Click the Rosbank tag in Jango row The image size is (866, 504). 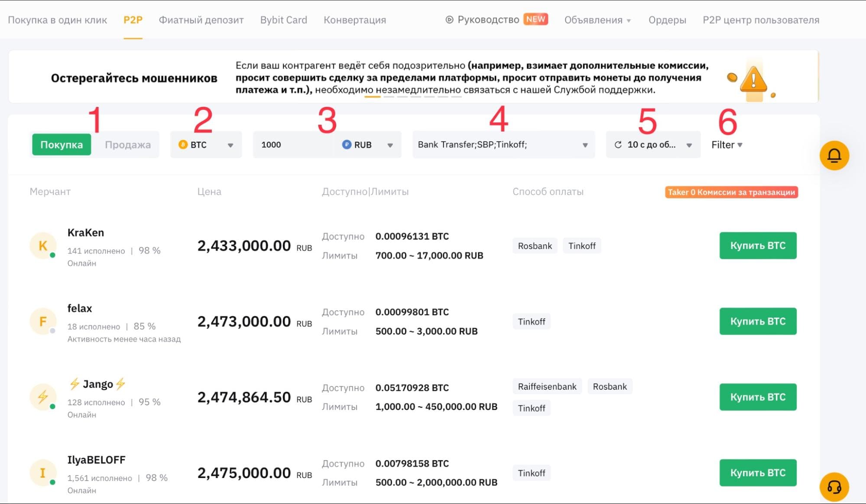point(610,387)
